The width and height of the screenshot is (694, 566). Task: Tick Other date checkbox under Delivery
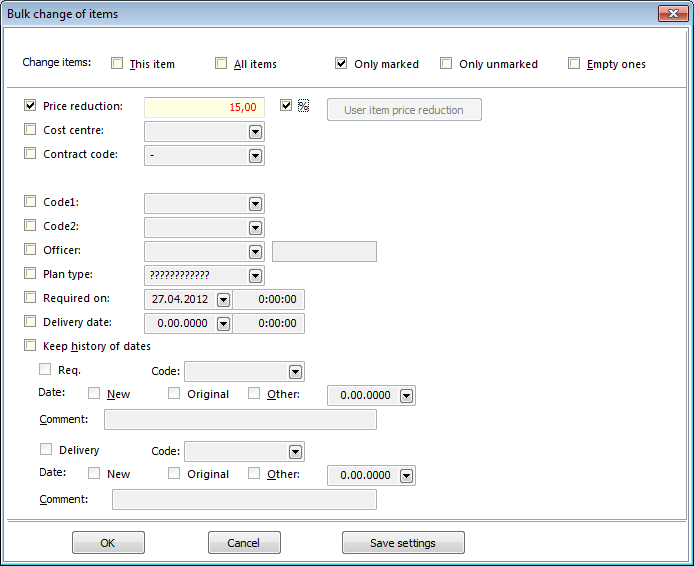(254, 473)
